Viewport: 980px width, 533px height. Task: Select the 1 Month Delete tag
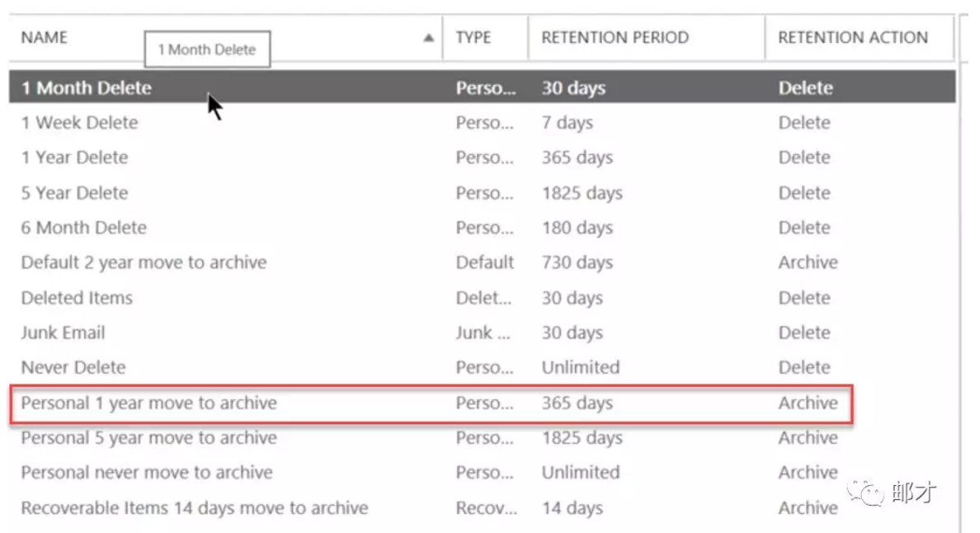pyautogui.click(x=87, y=87)
